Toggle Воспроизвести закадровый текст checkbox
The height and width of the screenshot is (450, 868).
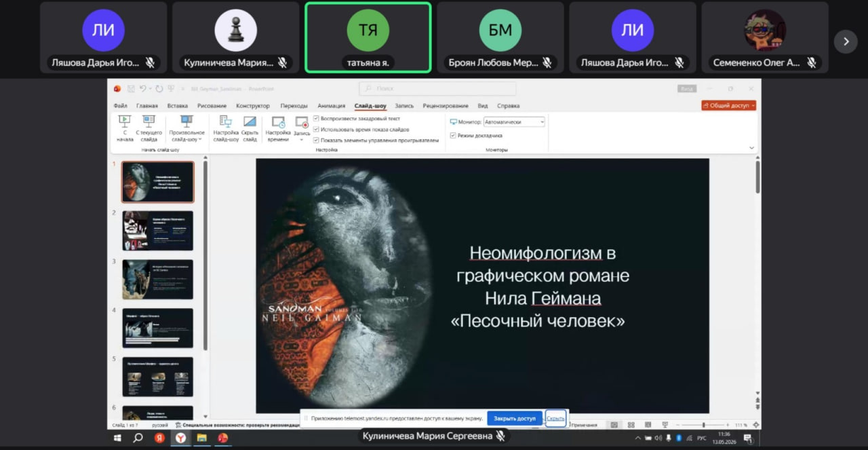[316, 119]
